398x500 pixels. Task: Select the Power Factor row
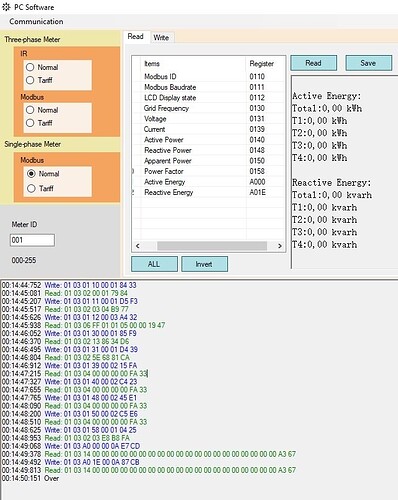click(209, 171)
